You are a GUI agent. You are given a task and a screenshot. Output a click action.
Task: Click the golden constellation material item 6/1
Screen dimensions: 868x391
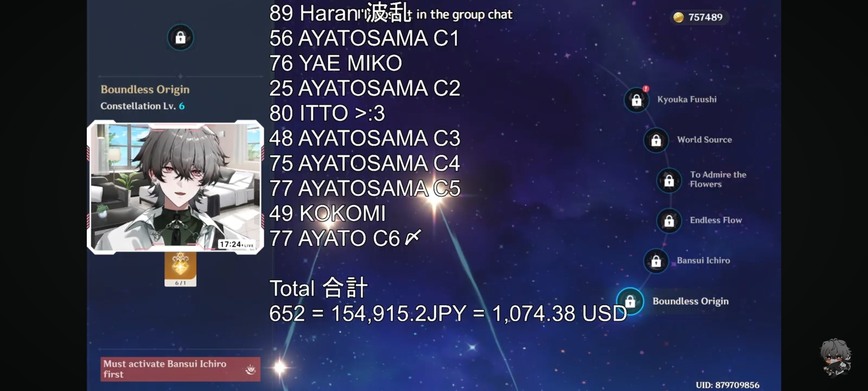pyautogui.click(x=180, y=269)
